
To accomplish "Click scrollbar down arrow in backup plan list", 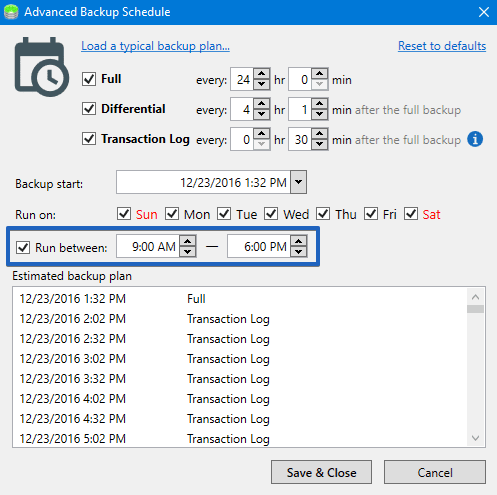I will tap(476, 438).
